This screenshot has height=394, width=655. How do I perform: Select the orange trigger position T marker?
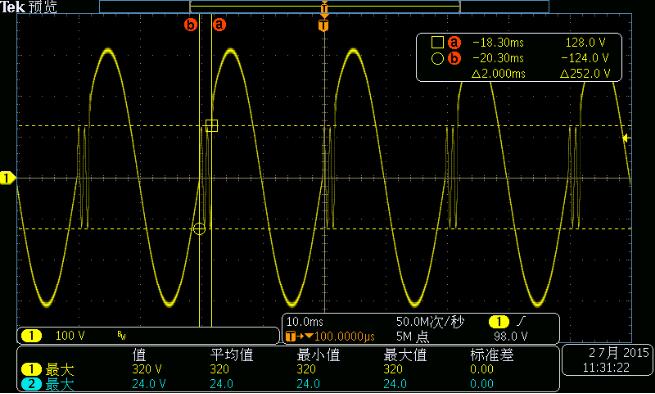pyautogui.click(x=324, y=25)
